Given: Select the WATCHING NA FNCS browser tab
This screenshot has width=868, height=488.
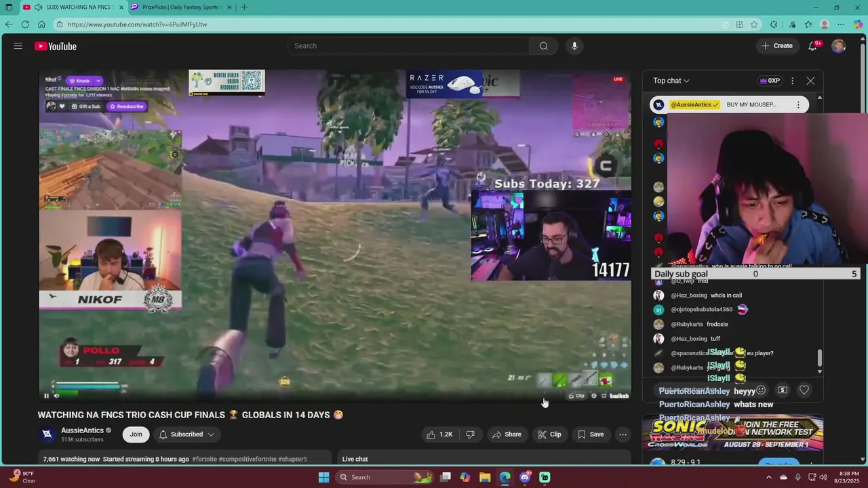Looking at the screenshot, I should click(73, 7).
